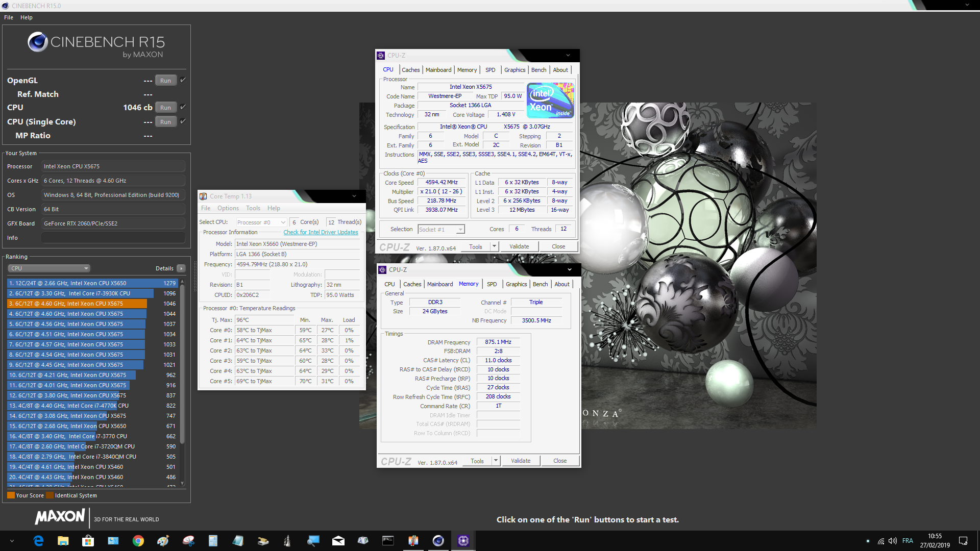Open Microsoft Edge from the taskbar

pos(38,540)
